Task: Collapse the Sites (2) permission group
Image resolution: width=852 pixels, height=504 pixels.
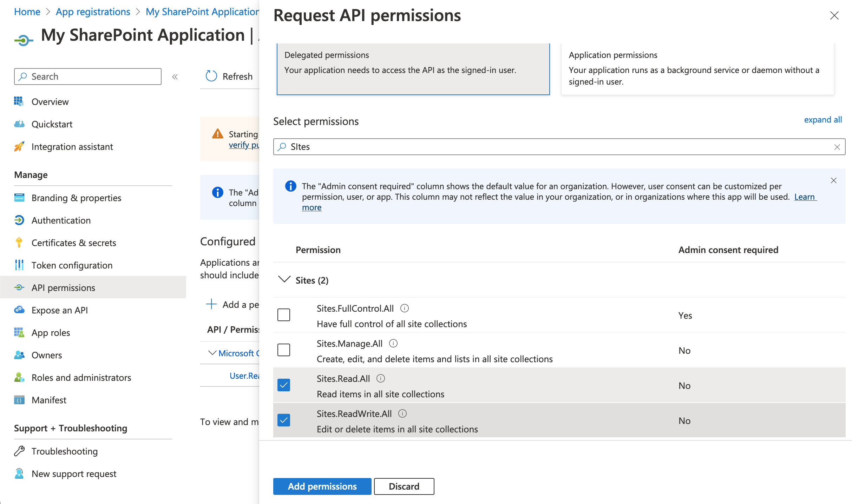Action: tap(284, 280)
